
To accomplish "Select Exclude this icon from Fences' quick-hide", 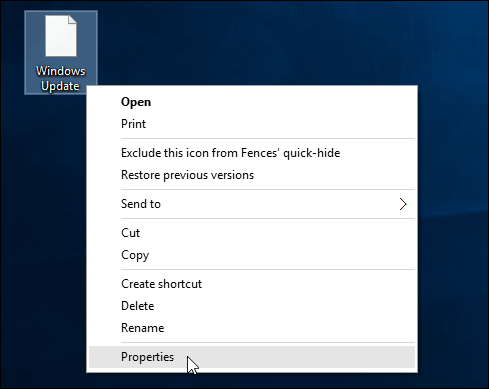I will 252,153.
